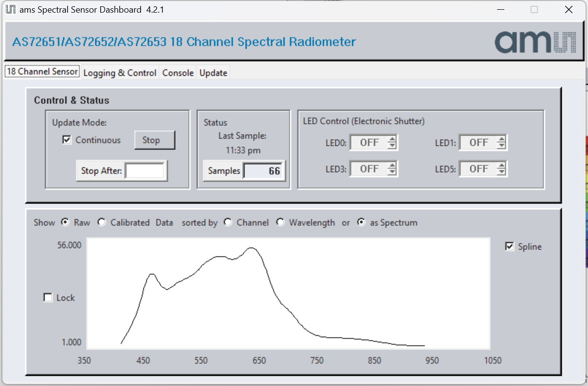This screenshot has width=588, height=386.
Task: Open the Logging & Control tab
Action: coord(120,73)
